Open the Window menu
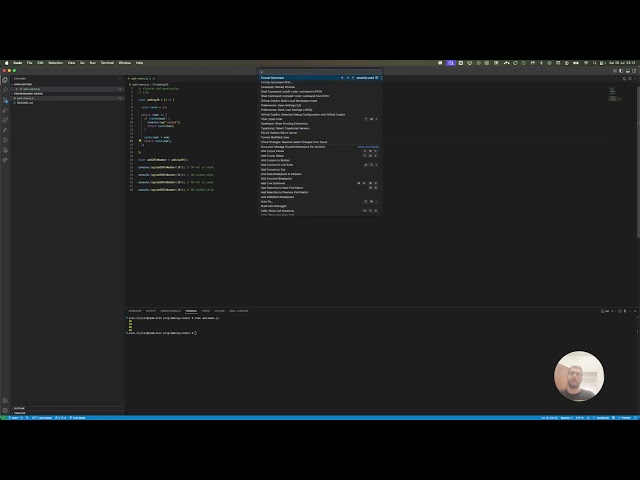 124,63
